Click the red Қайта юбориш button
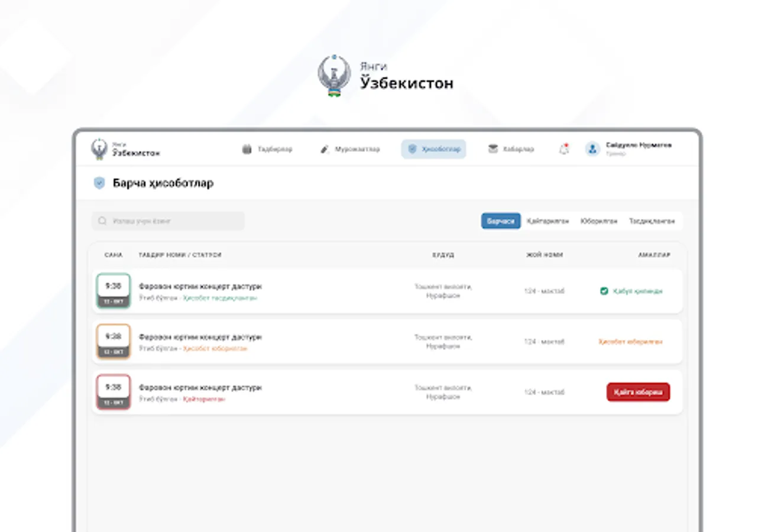 [638, 392]
